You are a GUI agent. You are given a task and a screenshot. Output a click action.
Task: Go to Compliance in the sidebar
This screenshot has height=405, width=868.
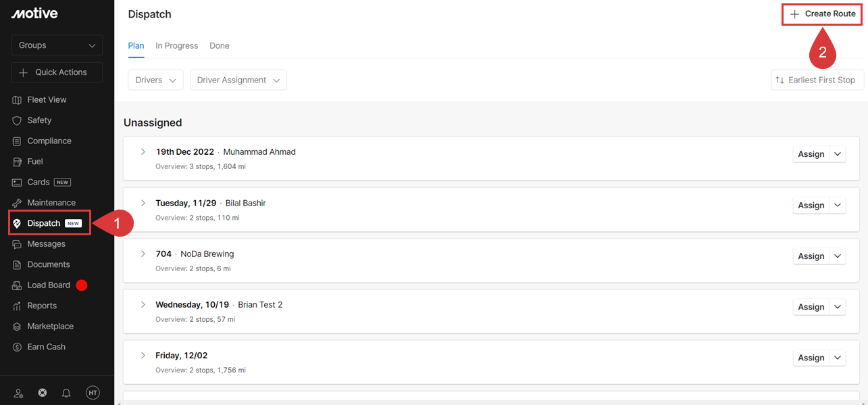pos(42,141)
